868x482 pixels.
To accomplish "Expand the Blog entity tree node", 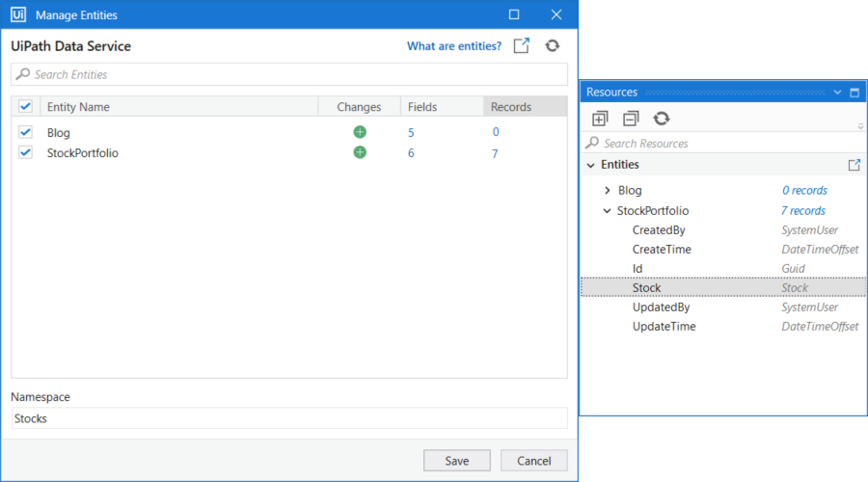I will pyautogui.click(x=607, y=191).
